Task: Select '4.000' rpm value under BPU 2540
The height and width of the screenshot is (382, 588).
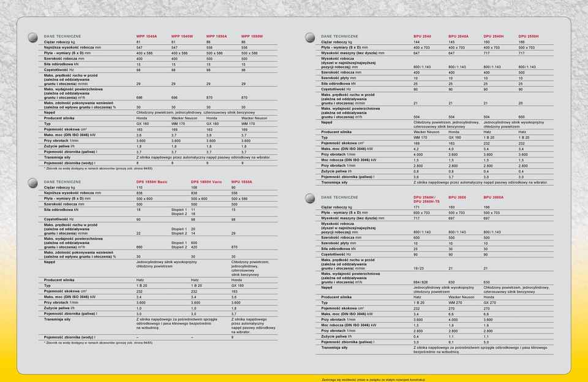Action: [418, 155]
